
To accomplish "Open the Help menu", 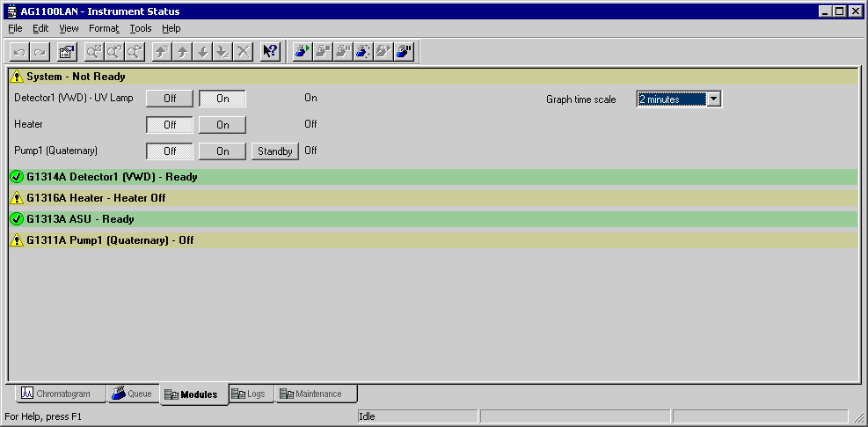I will [171, 28].
